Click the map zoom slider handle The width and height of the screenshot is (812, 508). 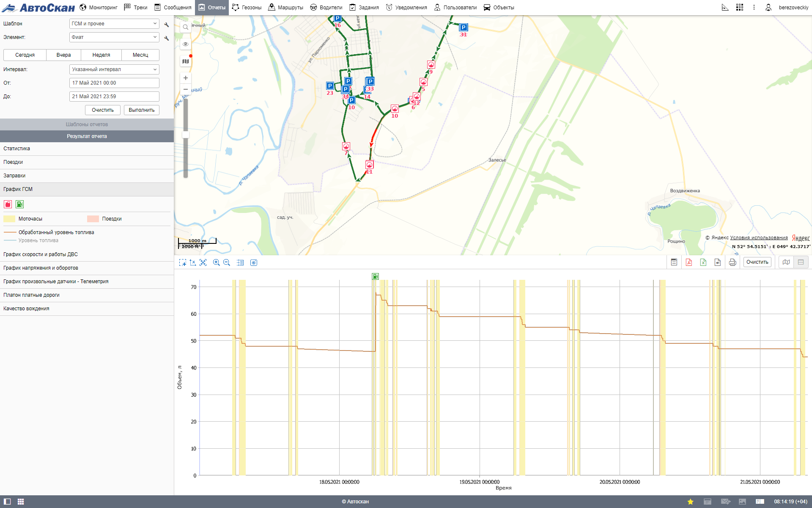(x=186, y=135)
